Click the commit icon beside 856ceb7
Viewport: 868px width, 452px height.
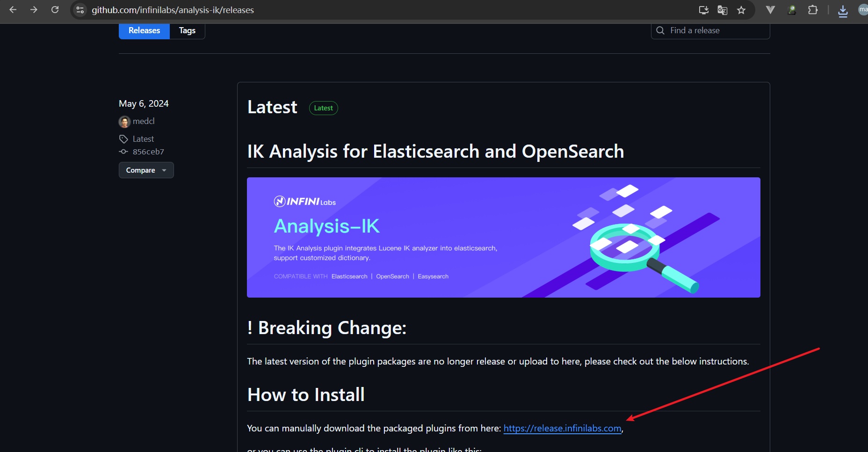[x=123, y=152]
